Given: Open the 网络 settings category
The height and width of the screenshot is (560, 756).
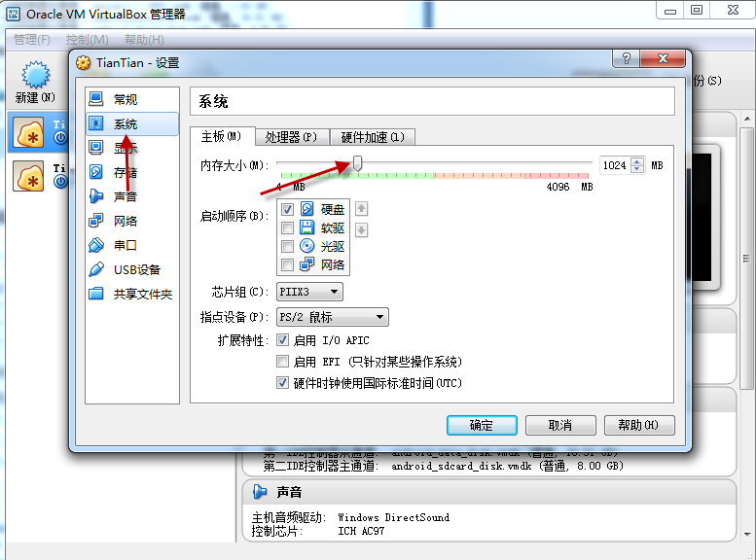Looking at the screenshot, I should 131,221.
